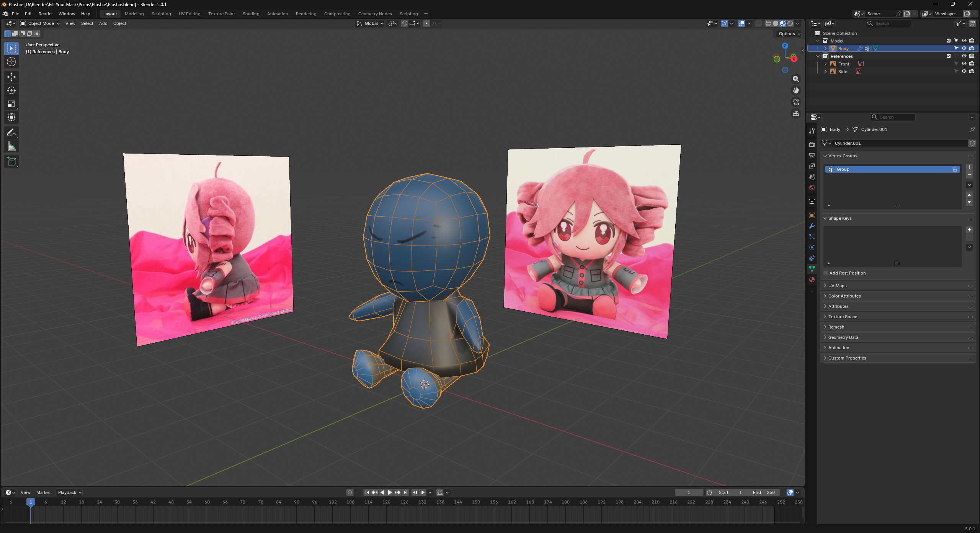Hide the Side reference in viewport
This screenshot has width=980, height=533.
coord(964,71)
